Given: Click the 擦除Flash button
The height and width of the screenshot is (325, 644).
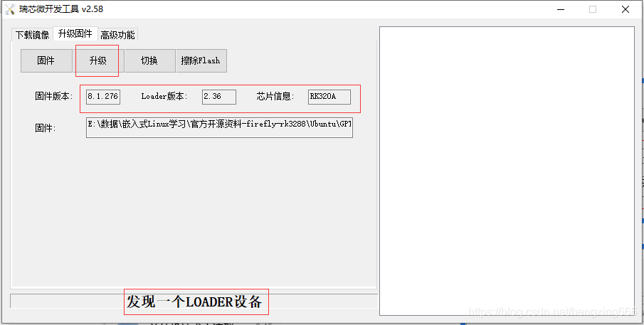Looking at the screenshot, I should 201,60.
